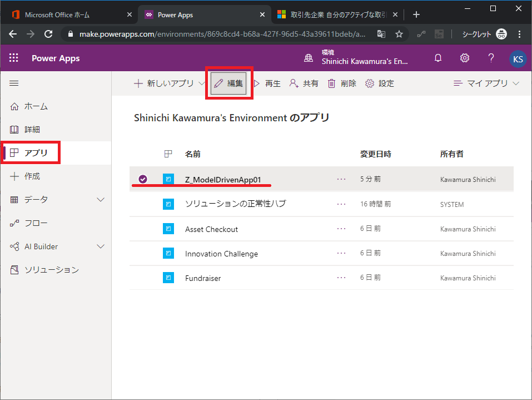The height and width of the screenshot is (400, 532).
Task: Open notifications bell in header
Action: (438, 58)
